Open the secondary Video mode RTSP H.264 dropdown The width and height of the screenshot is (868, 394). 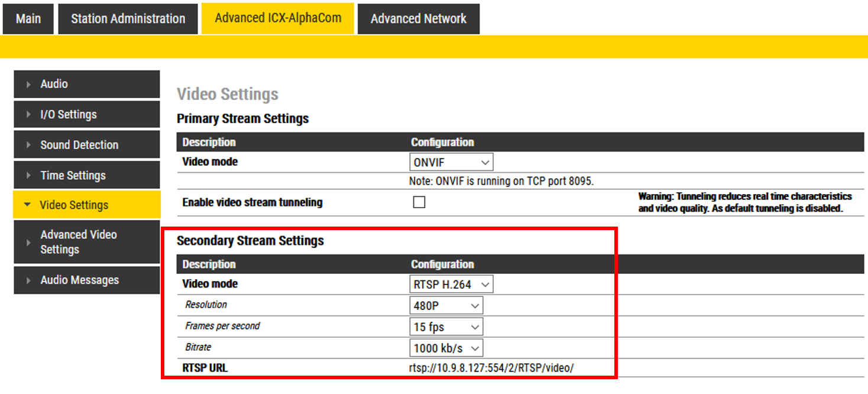(x=451, y=285)
